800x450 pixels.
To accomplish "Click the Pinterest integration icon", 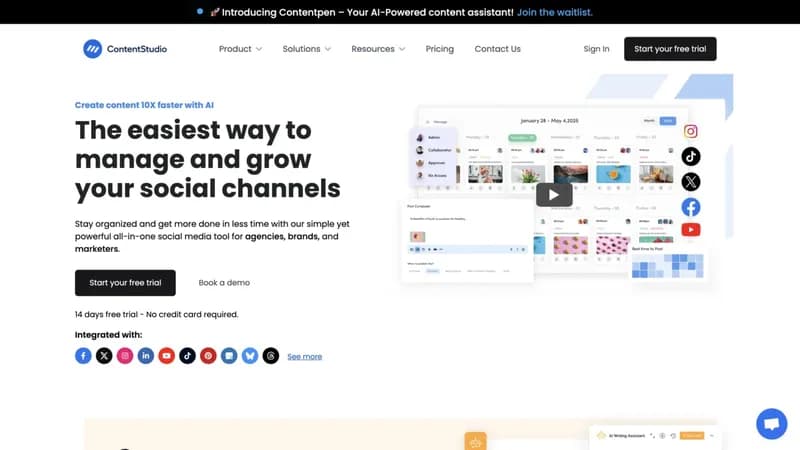I will point(208,356).
